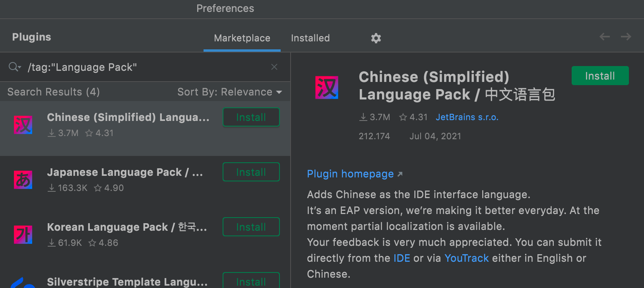Image resolution: width=644 pixels, height=288 pixels.
Task: Click the Preferences window title
Action: [x=225, y=8]
